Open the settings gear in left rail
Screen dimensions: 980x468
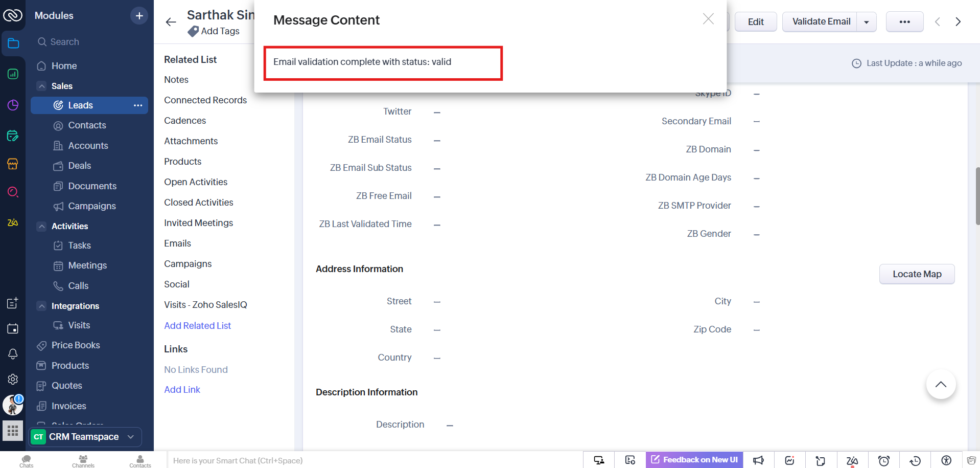tap(13, 379)
